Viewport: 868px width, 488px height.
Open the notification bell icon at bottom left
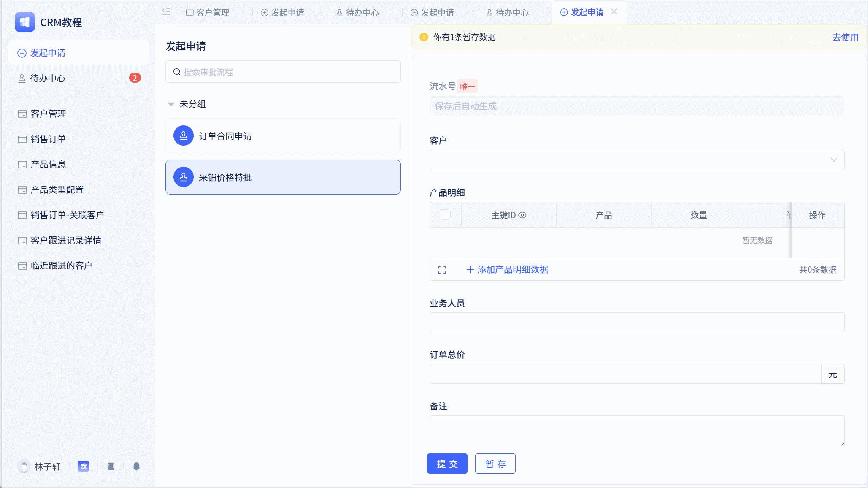[x=136, y=466]
